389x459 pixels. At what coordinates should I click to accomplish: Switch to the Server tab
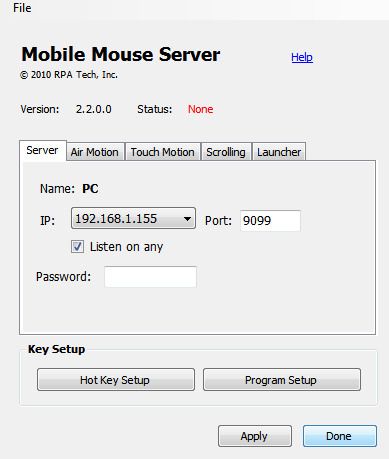pyautogui.click(x=42, y=150)
